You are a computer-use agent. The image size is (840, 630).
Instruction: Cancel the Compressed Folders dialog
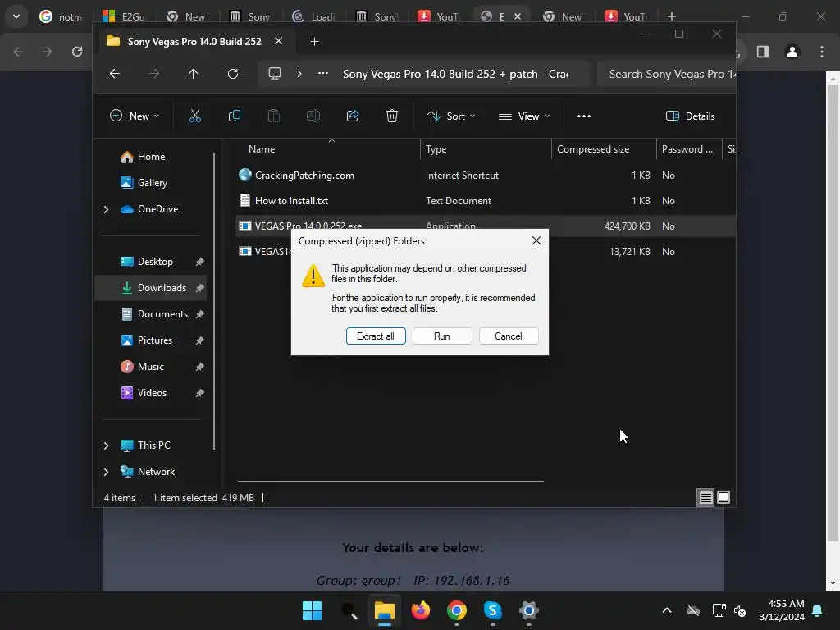[509, 336]
